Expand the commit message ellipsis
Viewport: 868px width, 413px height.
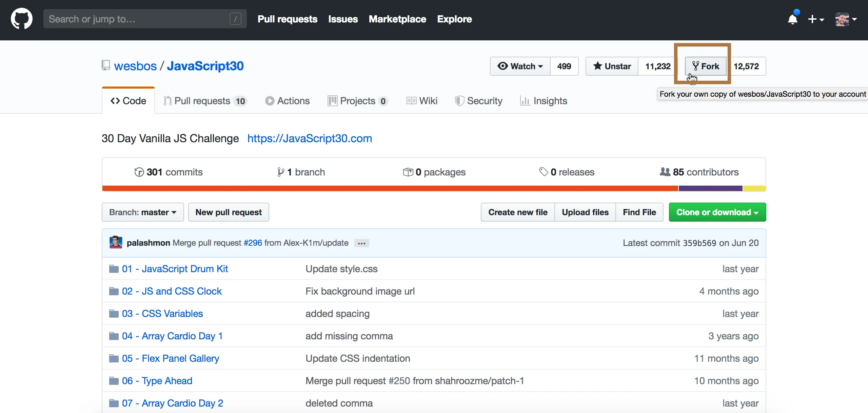pyautogui.click(x=361, y=243)
